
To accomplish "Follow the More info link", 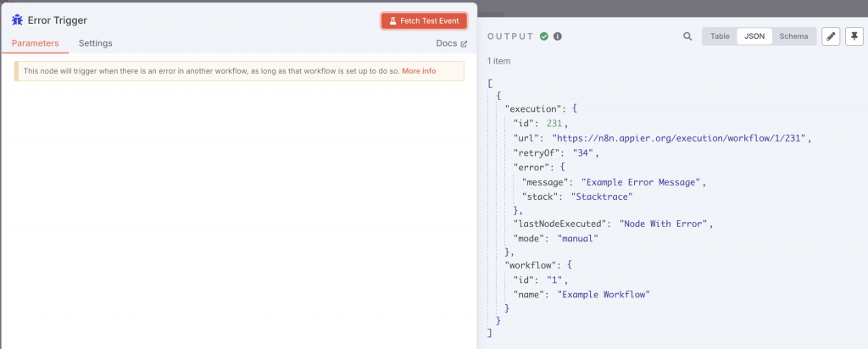I will click(419, 71).
